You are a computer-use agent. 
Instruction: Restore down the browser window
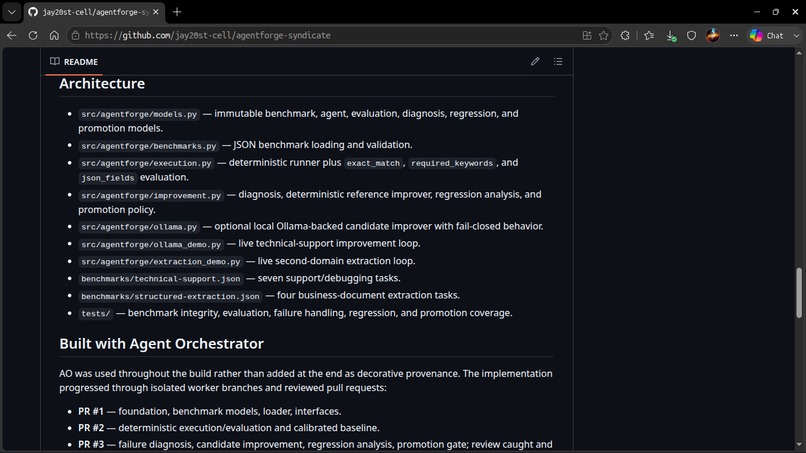[776, 12]
